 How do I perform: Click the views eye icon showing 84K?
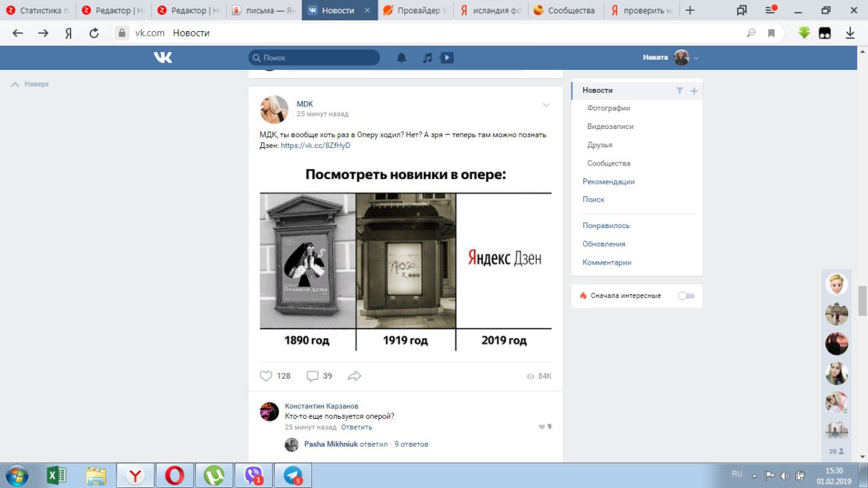click(530, 376)
